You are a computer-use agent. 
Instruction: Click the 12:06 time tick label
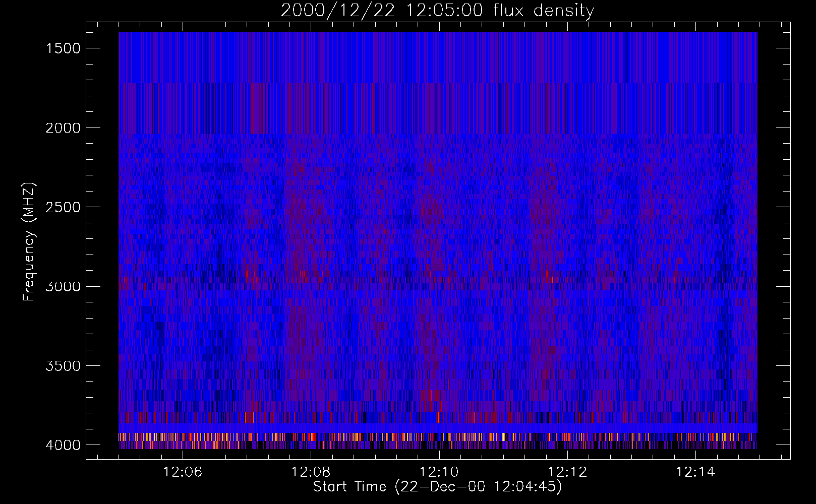183,472
